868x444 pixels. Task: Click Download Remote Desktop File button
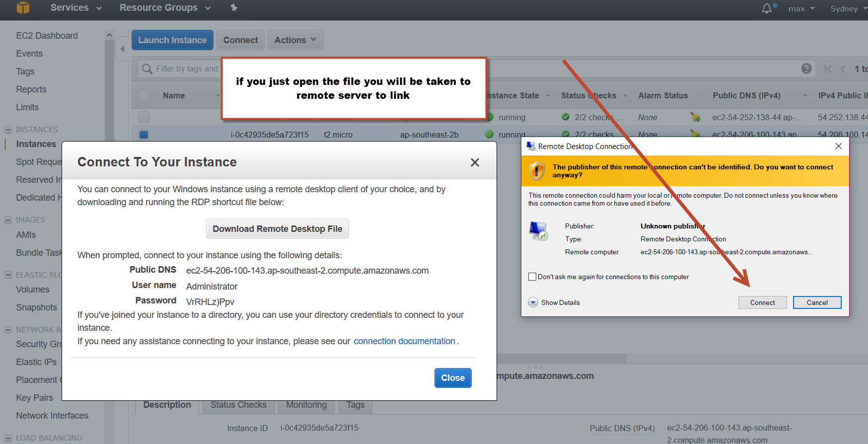277,228
